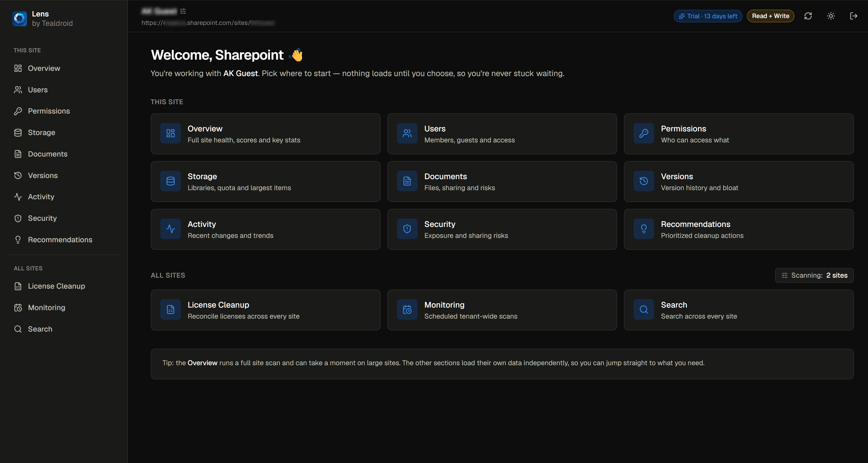Click the Permissions card key icon
The height and width of the screenshot is (463, 868).
pos(644,133)
